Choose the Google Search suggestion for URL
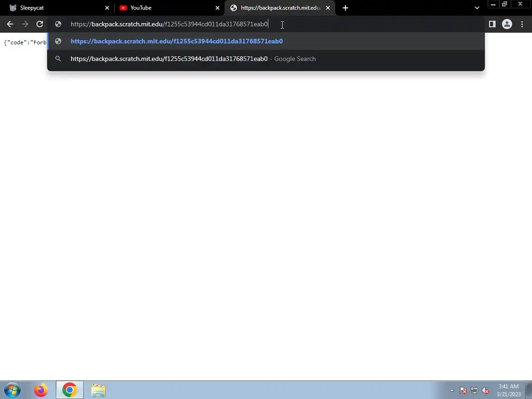Screen dimensions: 532x399 coord(266,59)
